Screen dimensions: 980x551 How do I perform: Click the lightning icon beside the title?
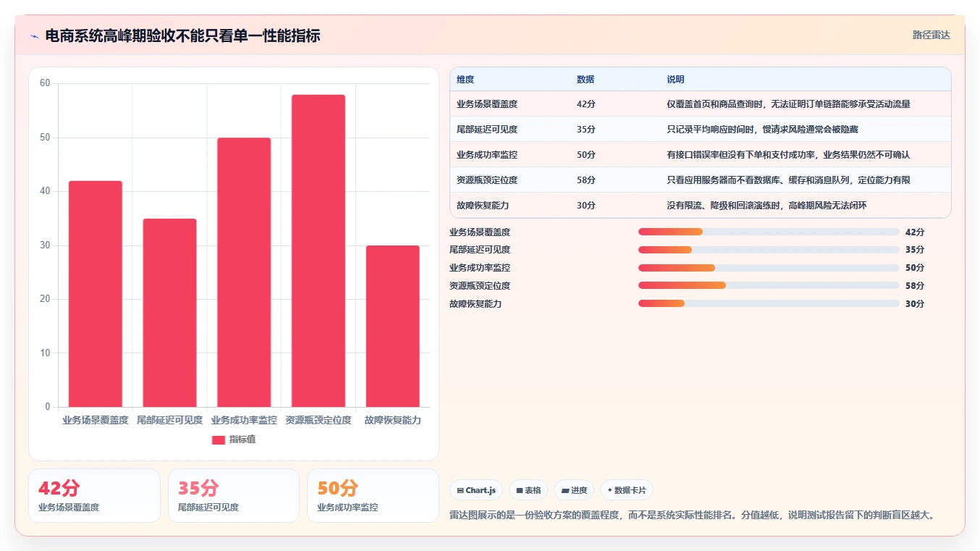tap(34, 36)
